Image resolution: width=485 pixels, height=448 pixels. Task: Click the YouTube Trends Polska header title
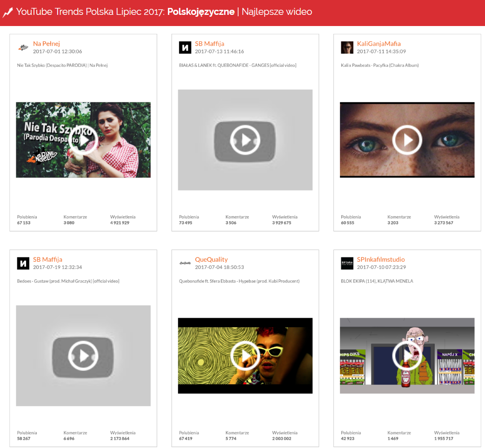[x=164, y=12]
